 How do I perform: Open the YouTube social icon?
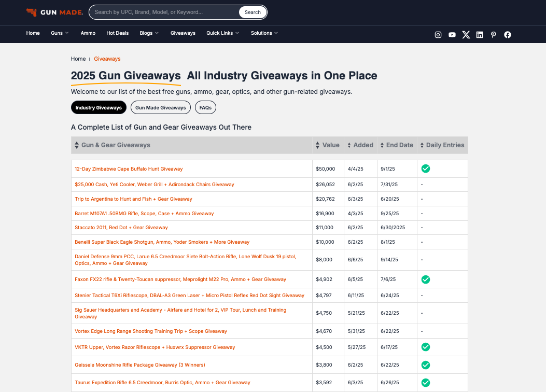[x=452, y=35]
